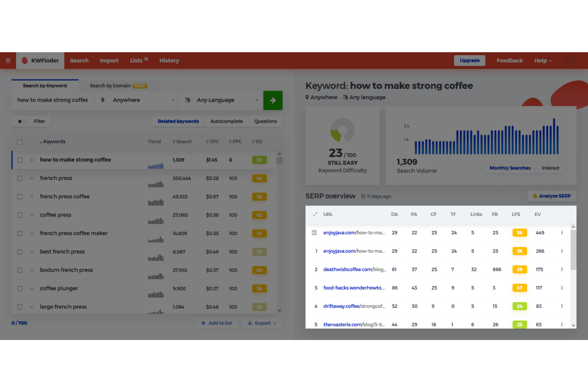Star the french press coffee maker keyword
Screen dimensions: 588x392
point(31,233)
